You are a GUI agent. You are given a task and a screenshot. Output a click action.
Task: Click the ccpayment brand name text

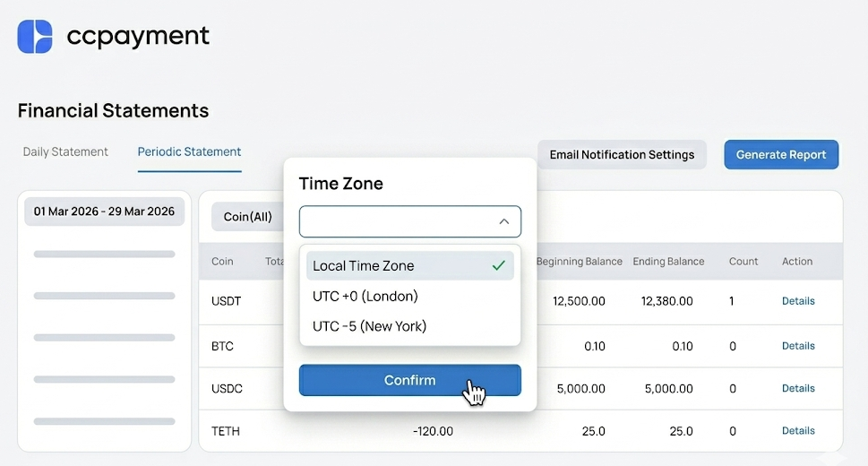[138, 37]
